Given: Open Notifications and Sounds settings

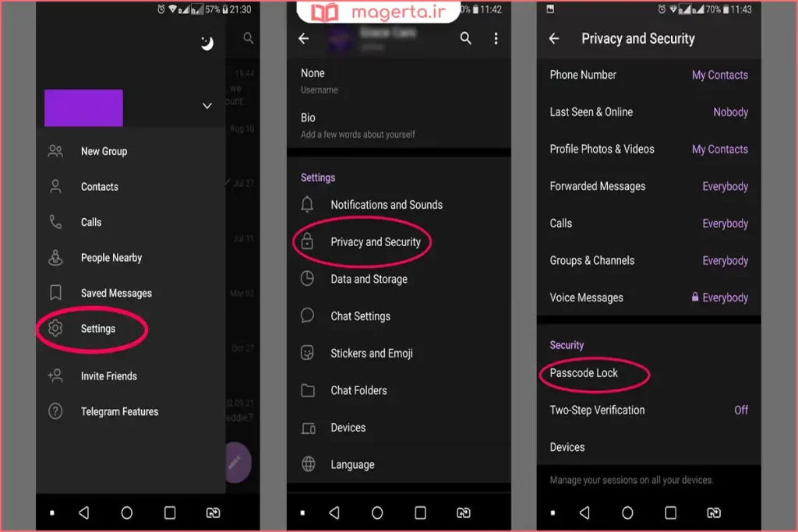Looking at the screenshot, I should tap(386, 205).
